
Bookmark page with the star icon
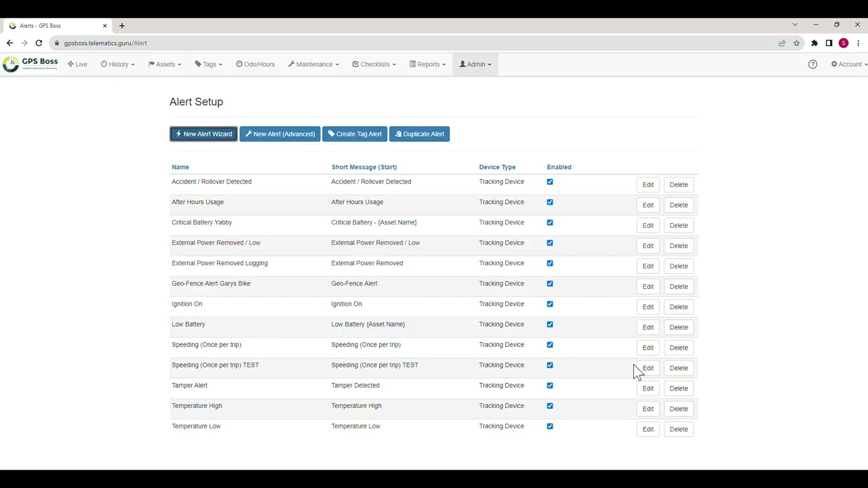796,43
